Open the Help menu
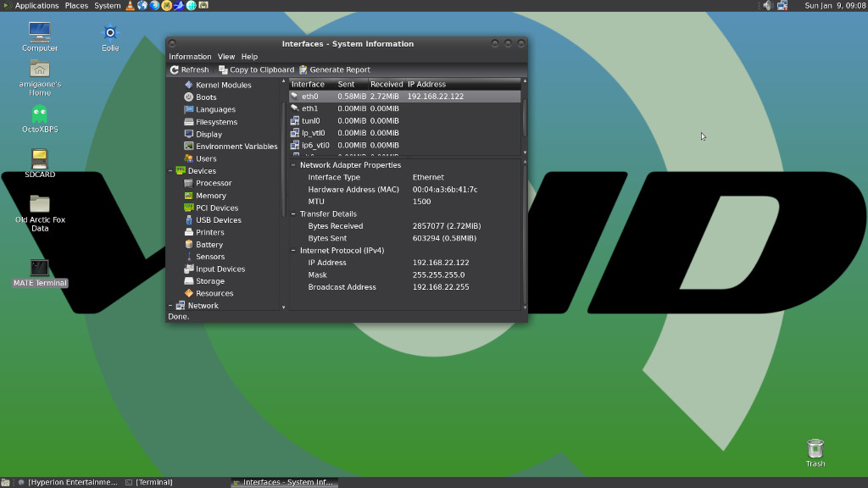 point(249,57)
